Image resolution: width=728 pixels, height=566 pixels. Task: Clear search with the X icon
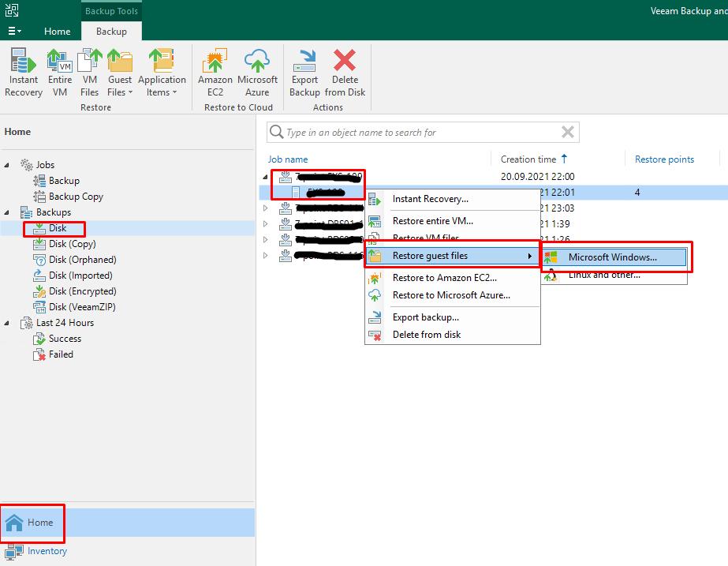[567, 132]
